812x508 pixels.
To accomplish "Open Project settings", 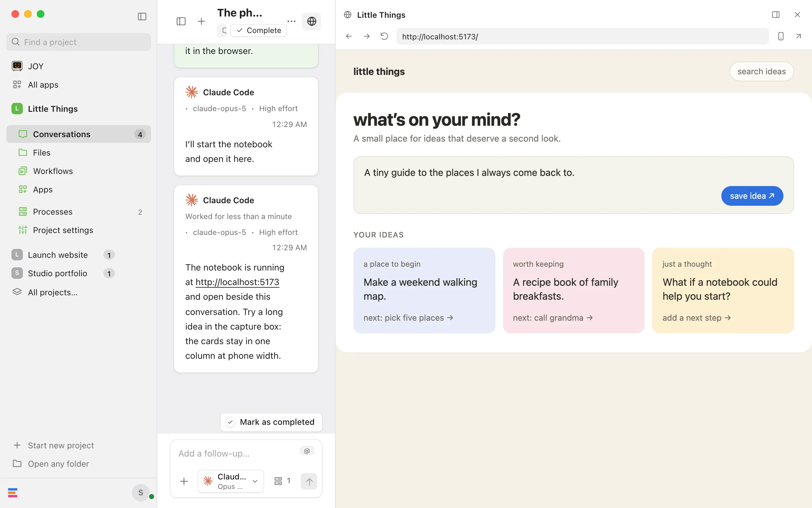I will 79,230.
